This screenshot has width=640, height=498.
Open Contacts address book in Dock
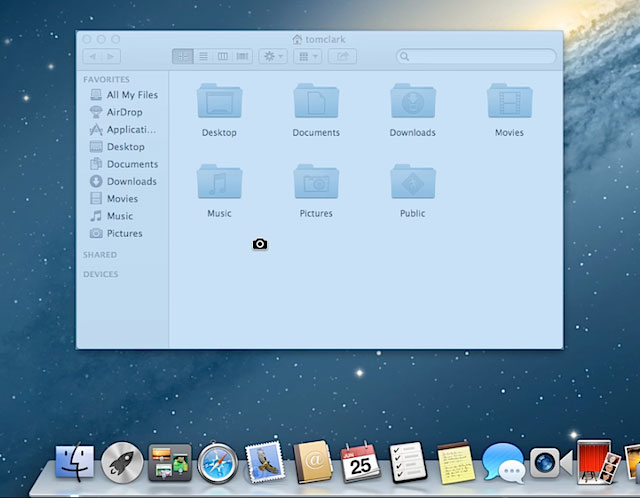coord(313,462)
